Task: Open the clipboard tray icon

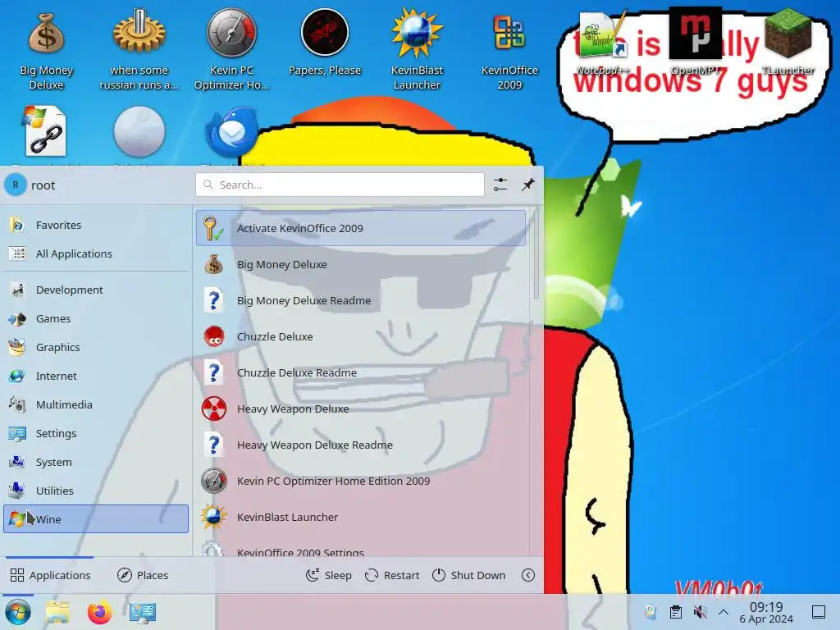Action: [676, 612]
